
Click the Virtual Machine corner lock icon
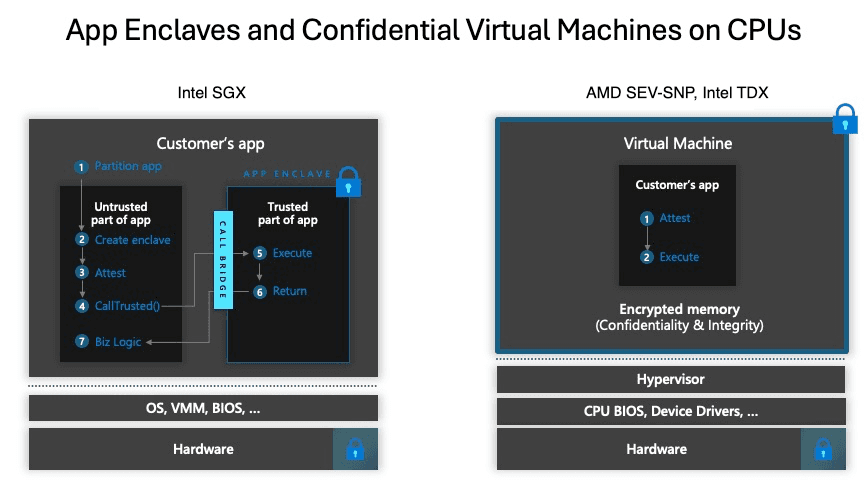point(845,119)
